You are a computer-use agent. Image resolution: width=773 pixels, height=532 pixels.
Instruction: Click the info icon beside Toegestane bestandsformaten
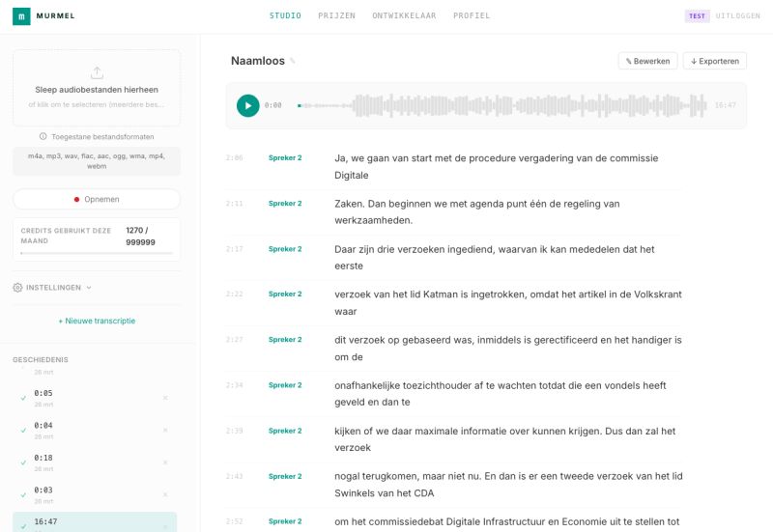tap(43, 136)
